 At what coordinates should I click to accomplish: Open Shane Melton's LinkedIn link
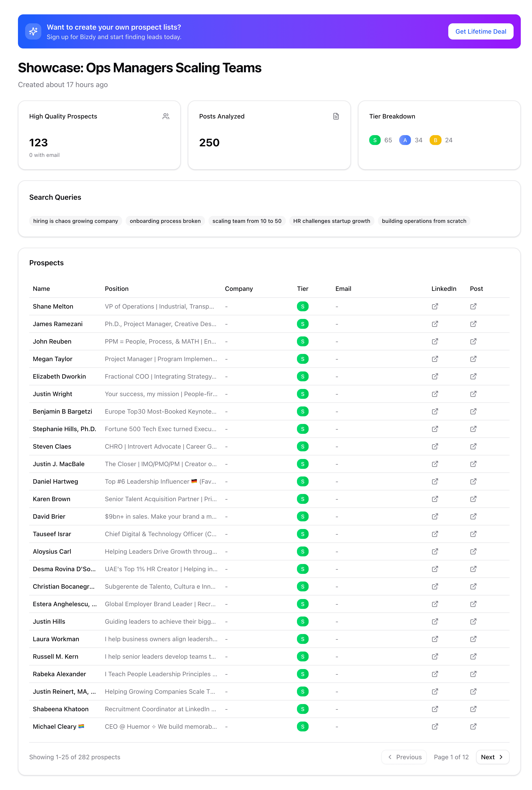(435, 306)
